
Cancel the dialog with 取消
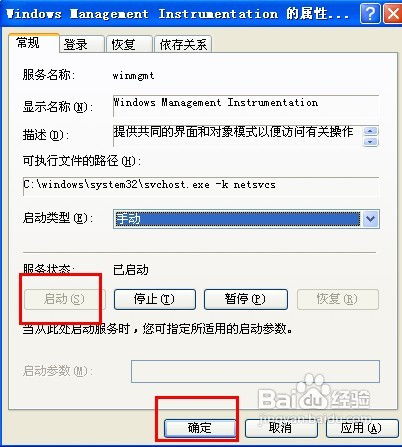281,428
